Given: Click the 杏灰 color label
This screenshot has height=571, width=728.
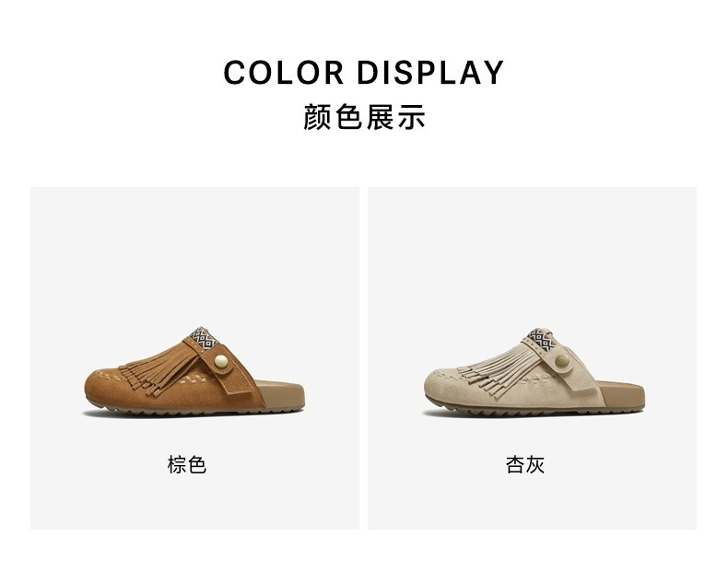Looking at the screenshot, I should pyautogui.click(x=525, y=464).
